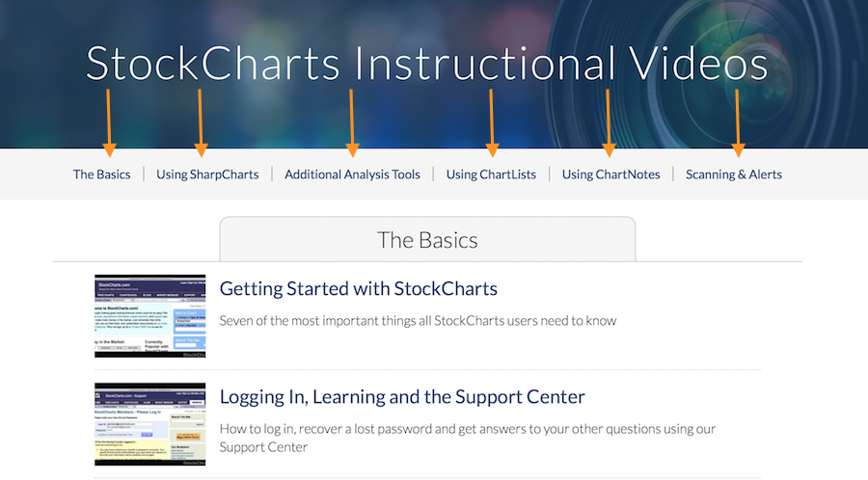
Task: Go to the Using SharpCharts section
Action: pyautogui.click(x=207, y=174)
